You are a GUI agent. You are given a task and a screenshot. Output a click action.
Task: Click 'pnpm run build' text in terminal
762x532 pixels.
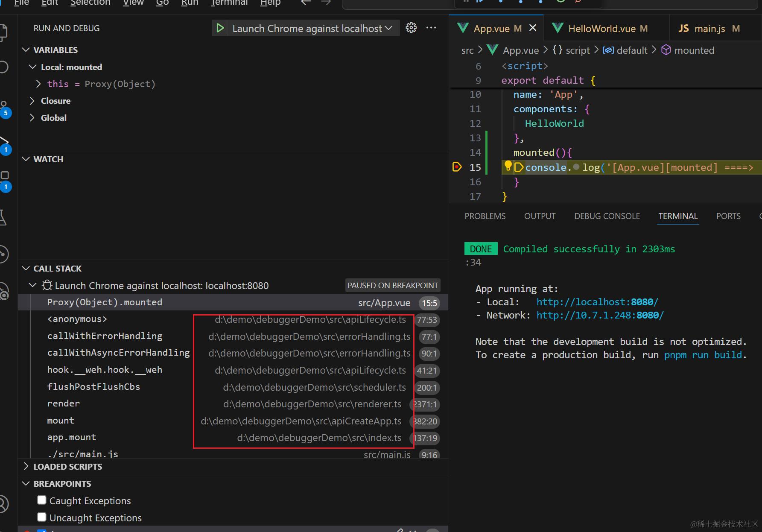703,355
